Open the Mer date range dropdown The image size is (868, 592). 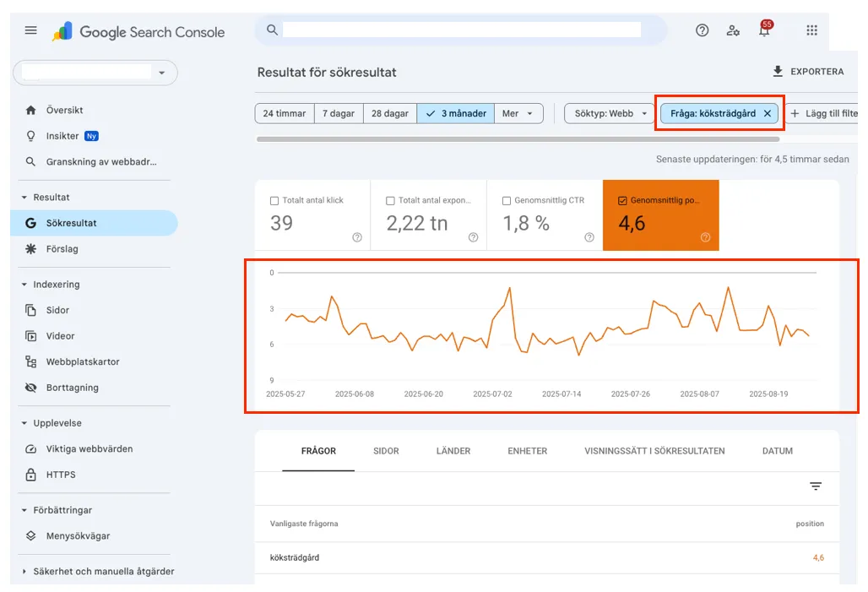518,113
